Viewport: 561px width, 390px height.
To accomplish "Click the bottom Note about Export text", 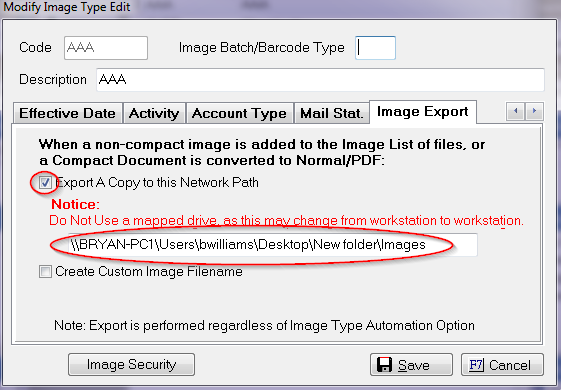I will [x=264, y=326].
